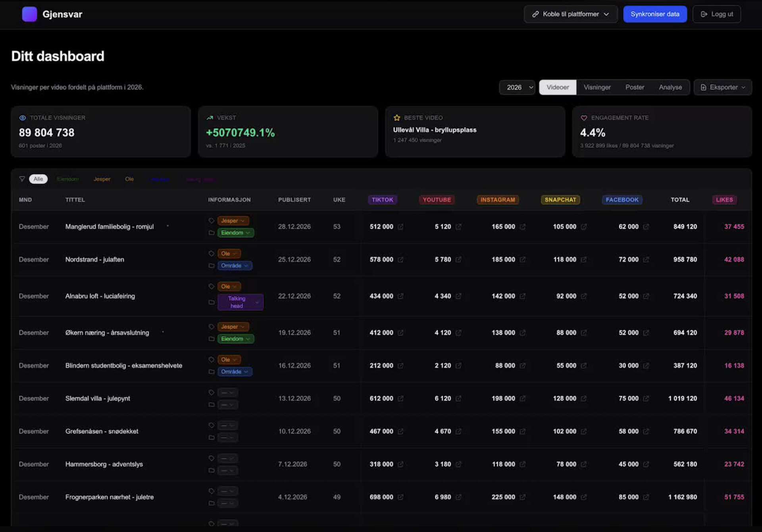Switch to the Analyse tab

pos(670,87)
